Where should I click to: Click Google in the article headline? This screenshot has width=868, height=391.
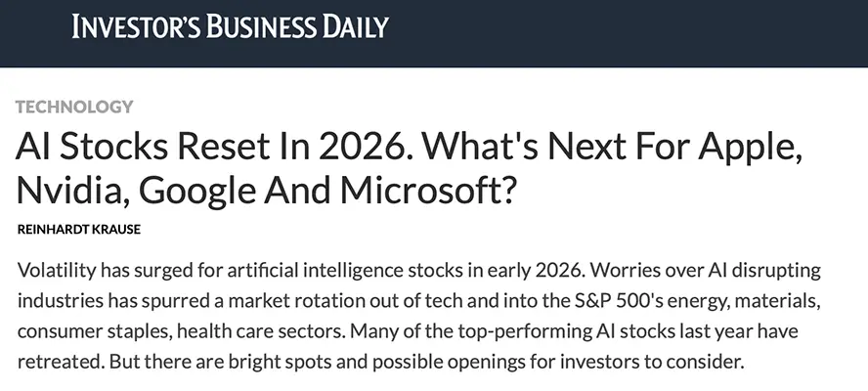(203, 190)
